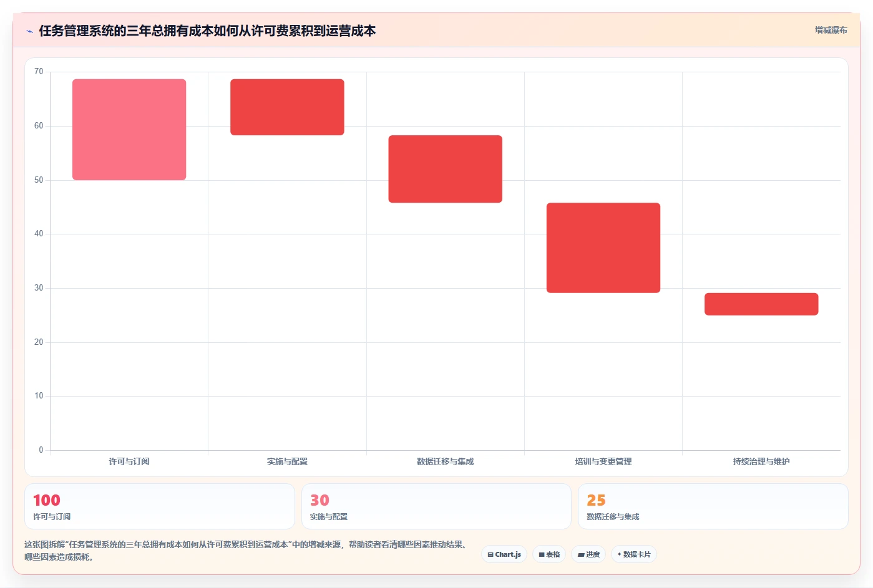
Task: Click the Chart.js tag chip
Action: (x=504, y=554)
